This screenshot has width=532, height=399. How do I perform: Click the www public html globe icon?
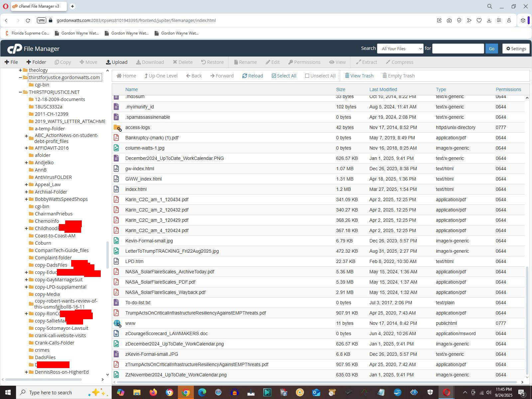(117, 323)
